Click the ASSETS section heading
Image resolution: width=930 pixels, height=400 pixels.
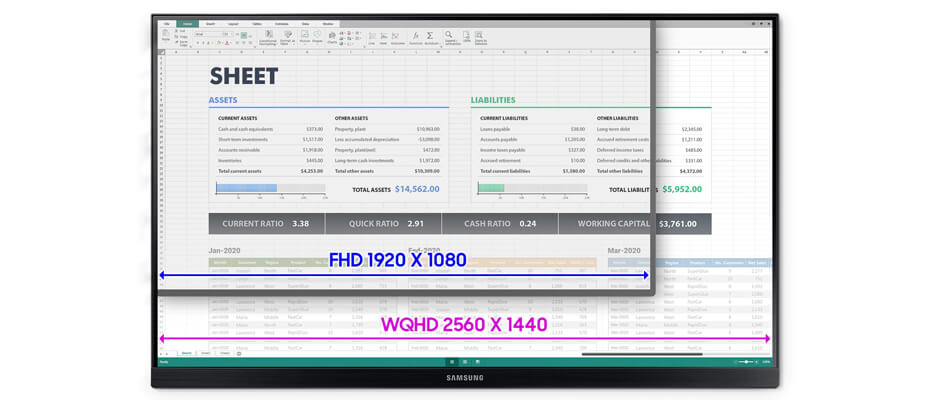tap(222, 100)
